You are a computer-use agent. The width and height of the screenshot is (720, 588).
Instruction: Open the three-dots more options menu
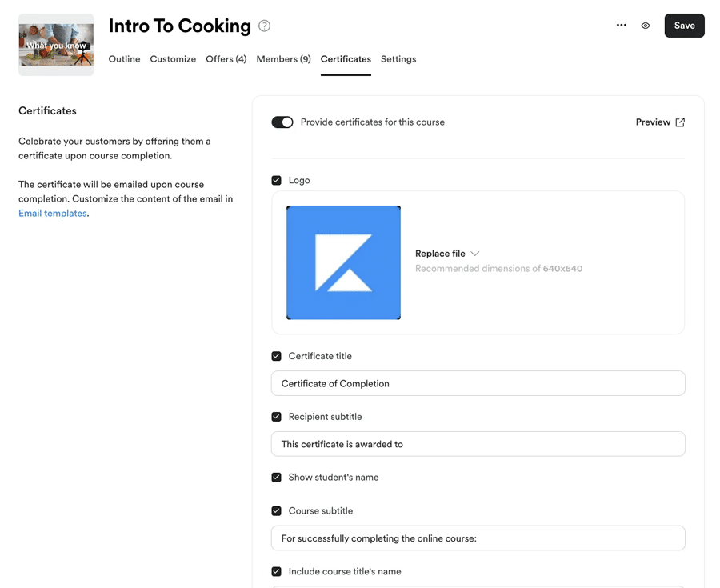(622, 26)
